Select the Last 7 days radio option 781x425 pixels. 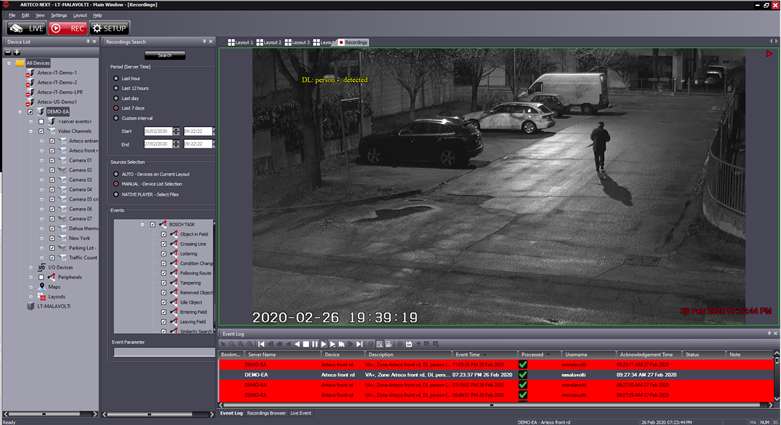(x=115, y=107)
